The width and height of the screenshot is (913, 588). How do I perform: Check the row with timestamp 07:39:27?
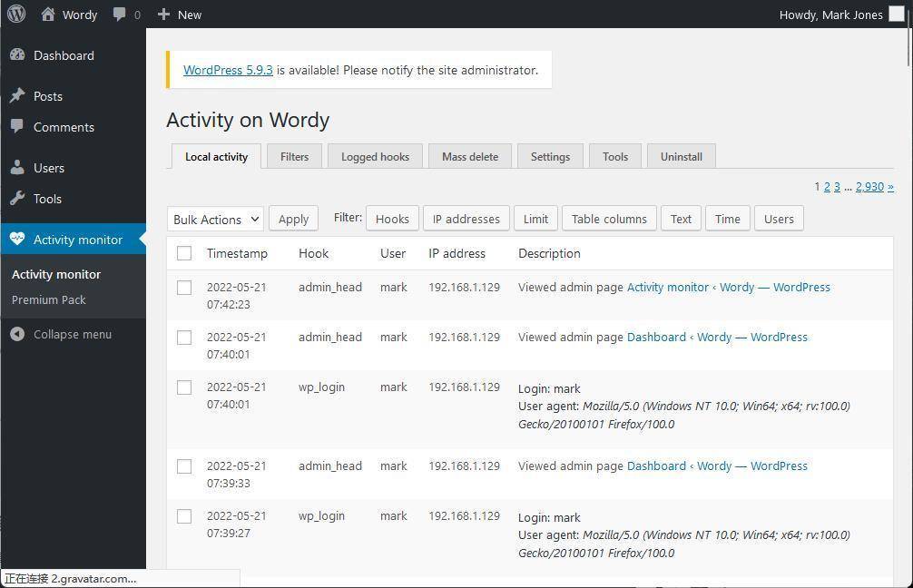184,516
